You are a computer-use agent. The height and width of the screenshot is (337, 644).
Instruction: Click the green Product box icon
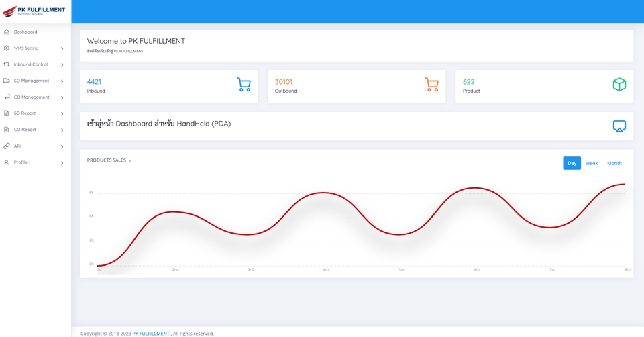(x=619, y=85)
